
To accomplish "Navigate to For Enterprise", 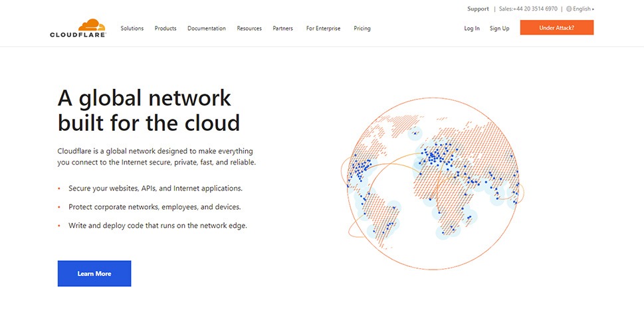I will click(323, 29).
